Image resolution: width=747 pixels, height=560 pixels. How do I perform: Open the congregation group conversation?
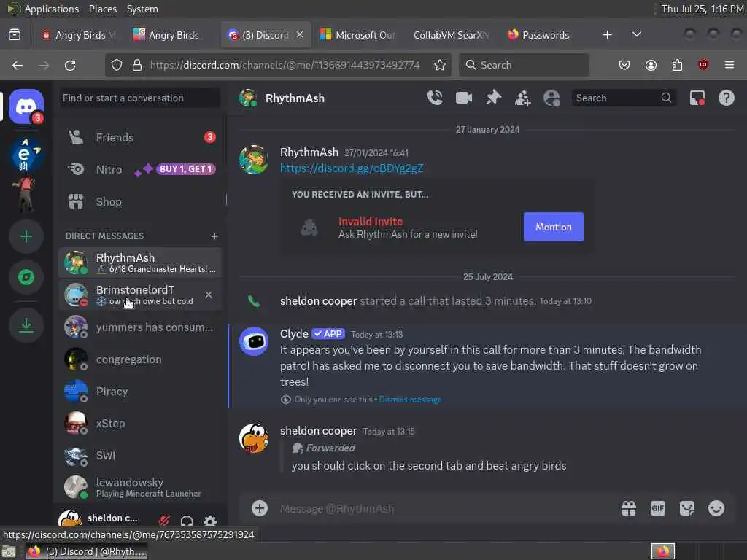tap(141, 359)
